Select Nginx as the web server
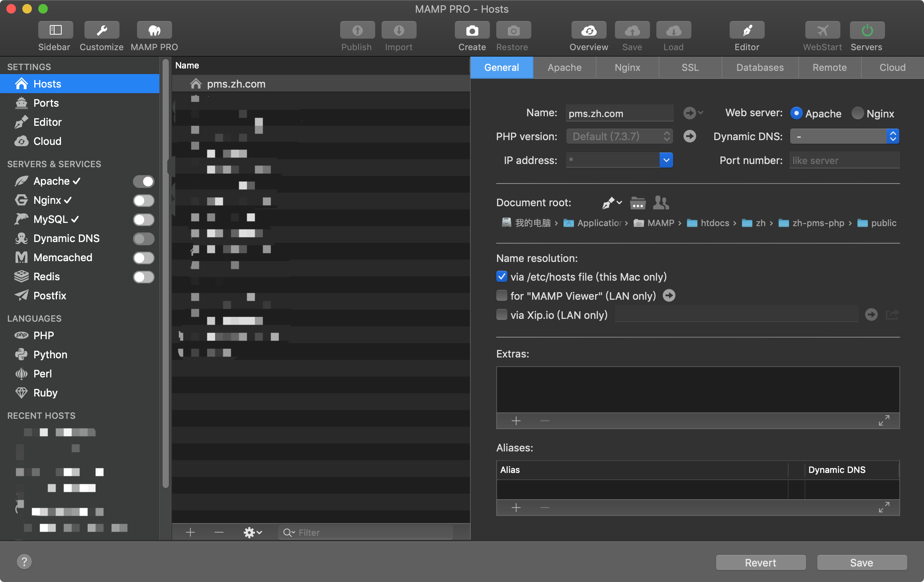Screen dimensions: 924x582 click(x=857, y=113)
